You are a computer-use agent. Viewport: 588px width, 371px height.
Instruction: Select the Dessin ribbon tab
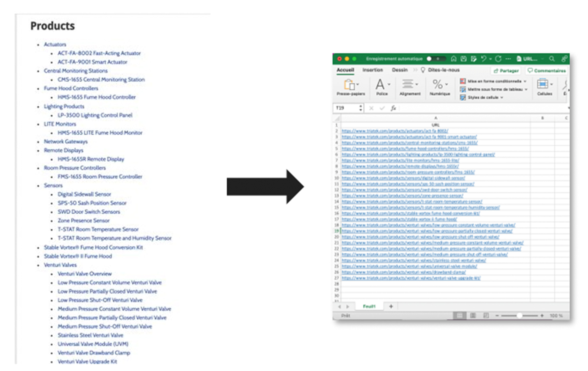[400, 70]
